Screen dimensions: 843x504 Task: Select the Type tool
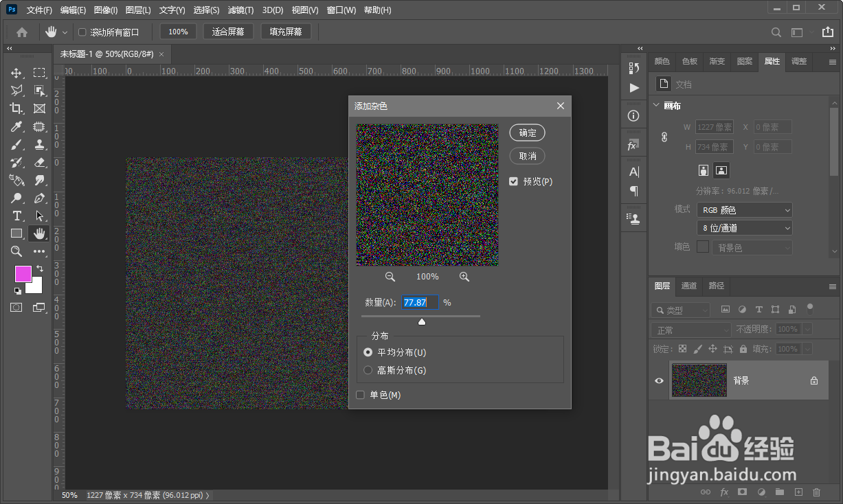click(16, 216)
